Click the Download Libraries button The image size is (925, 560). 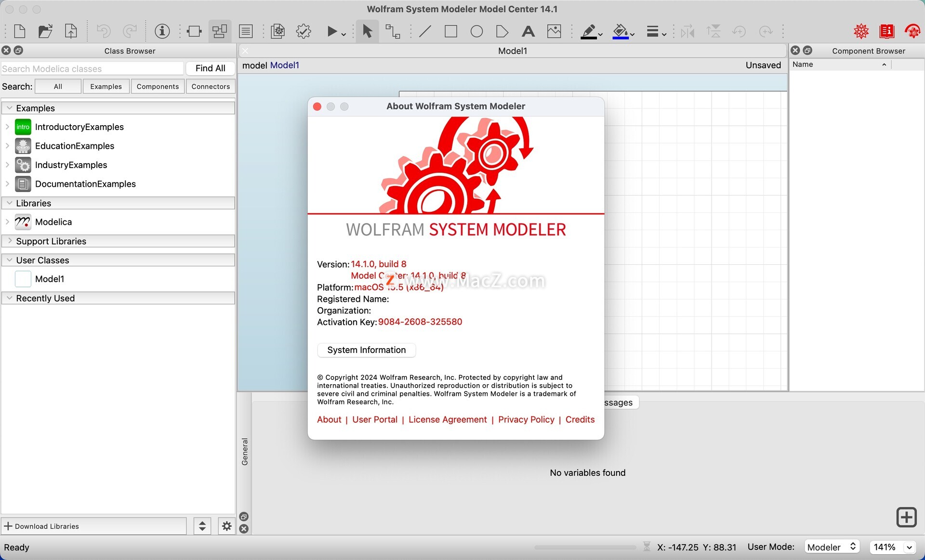[x=93, y=526]
